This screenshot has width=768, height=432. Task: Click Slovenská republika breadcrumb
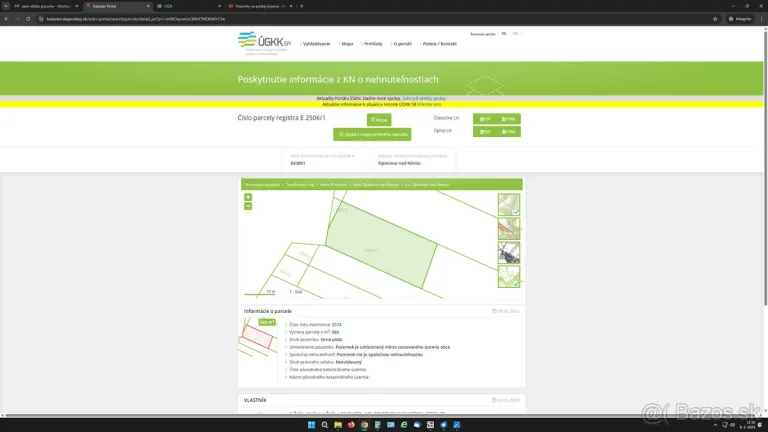(262, 185)
